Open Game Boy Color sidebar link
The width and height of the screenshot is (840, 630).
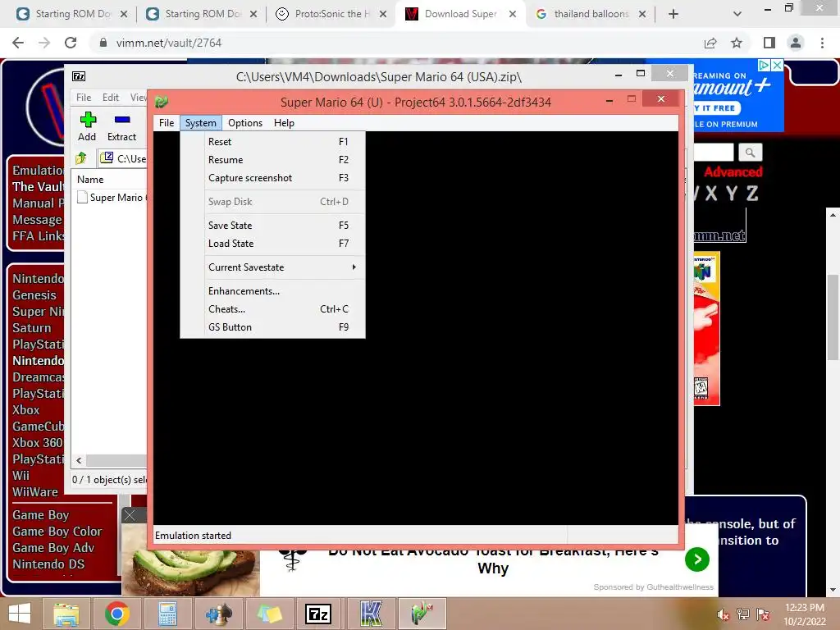click(x=57, y=532)
